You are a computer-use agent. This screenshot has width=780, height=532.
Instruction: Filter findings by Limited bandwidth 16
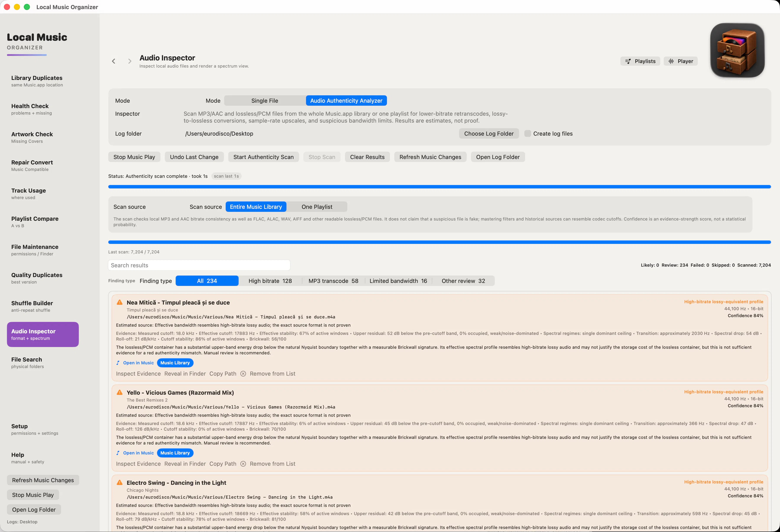pyautogui.click(x=398, y=281)
